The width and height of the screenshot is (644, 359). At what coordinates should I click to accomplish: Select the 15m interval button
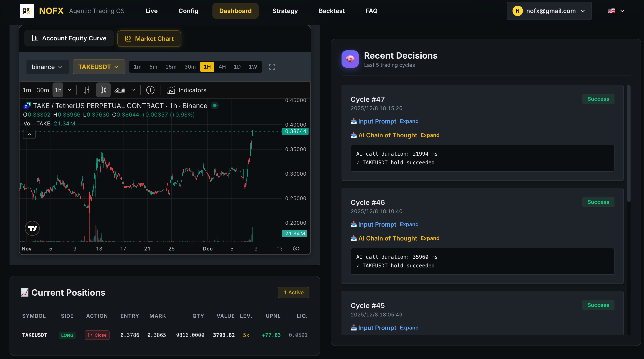pos(171,67)
